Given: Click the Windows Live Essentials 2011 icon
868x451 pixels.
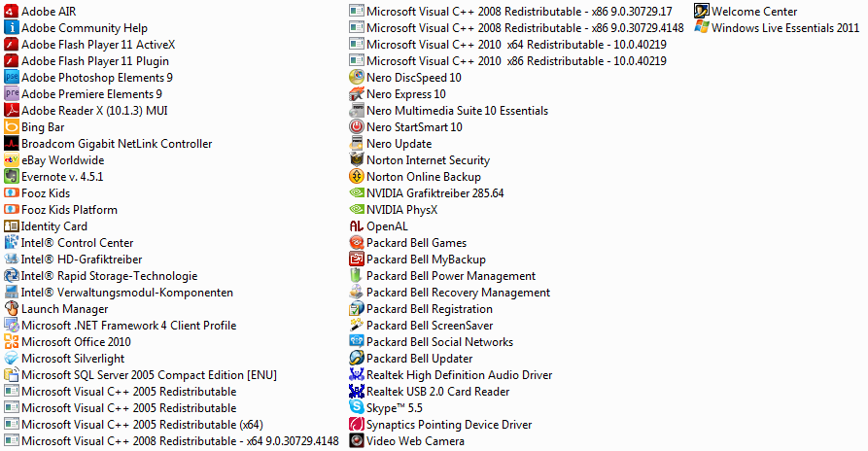Looking at the screenshot, I should [x=702, y=27].
